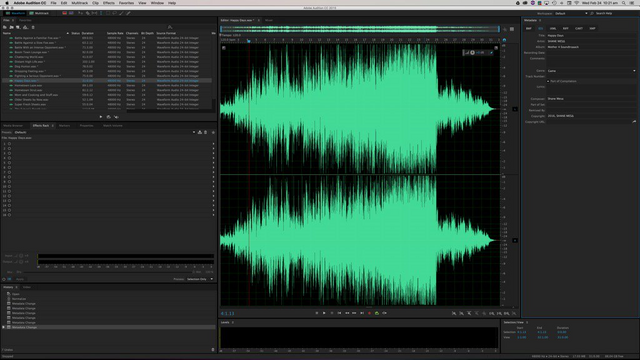Toggle auto-play below file list

(116, 117)
